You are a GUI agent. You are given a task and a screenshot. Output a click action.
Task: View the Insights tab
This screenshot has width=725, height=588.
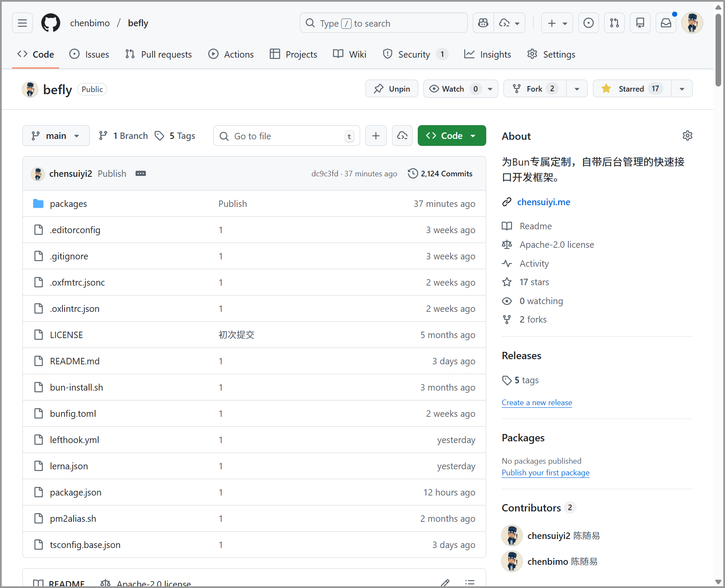(x=487, y=55)
